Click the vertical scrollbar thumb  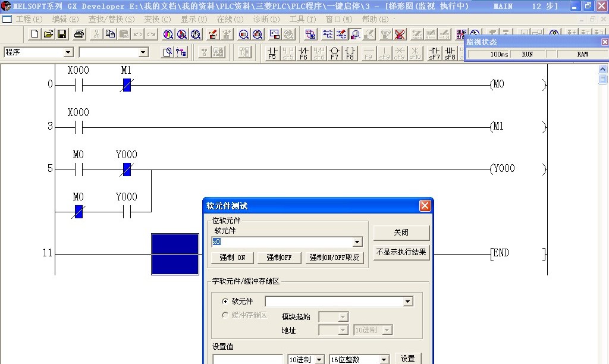[603, 79]
